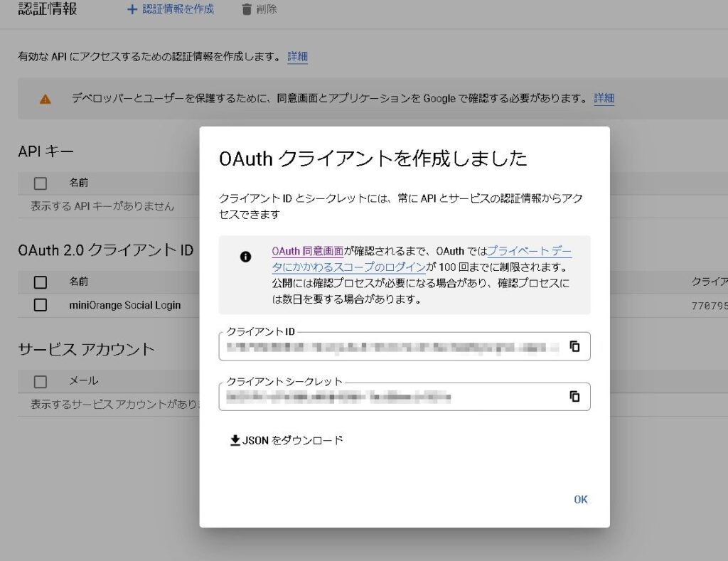The height and width of the screenshot is (561, 728).
Task: Open the miniOrange Social Login client entry
Action: [125, 305]
